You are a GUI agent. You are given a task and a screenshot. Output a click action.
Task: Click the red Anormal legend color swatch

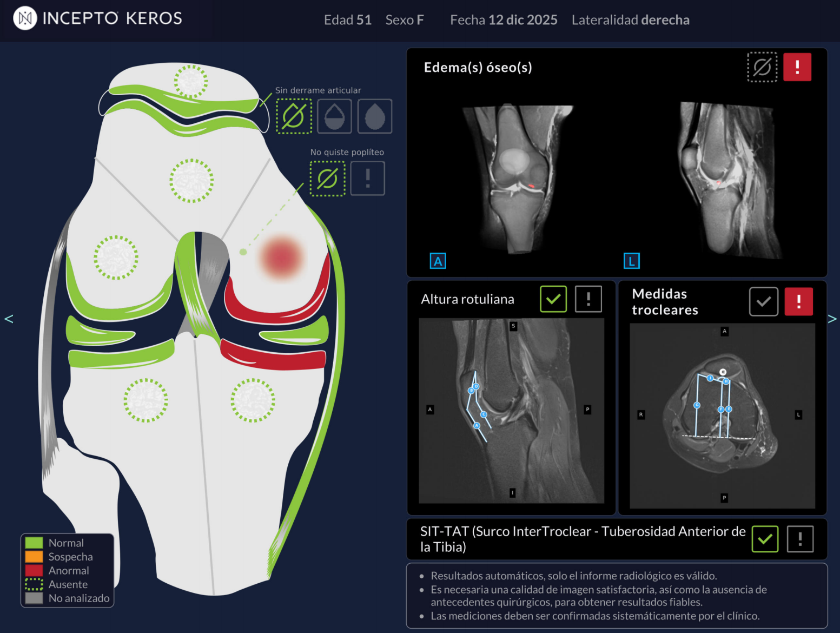point(34,570)
